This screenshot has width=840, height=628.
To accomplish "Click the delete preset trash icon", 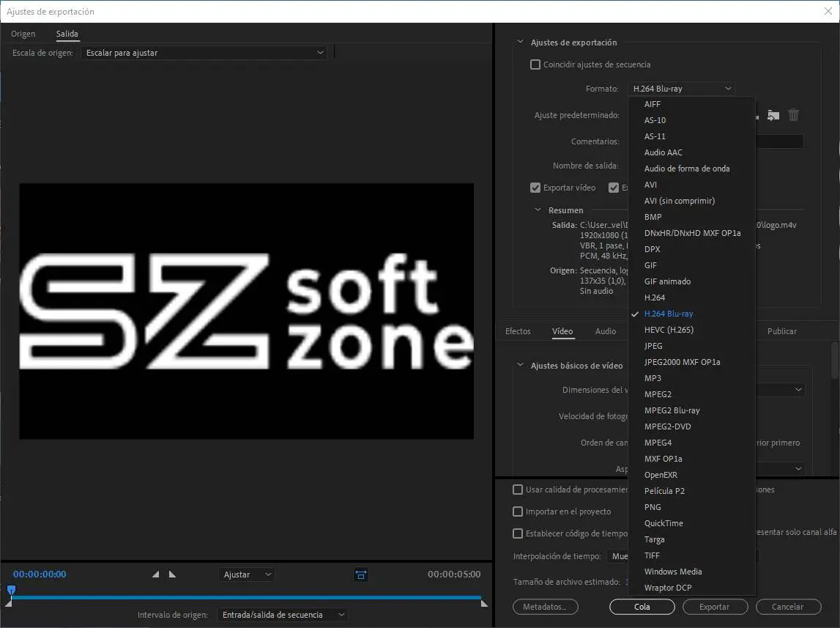I will coord(793,115).
